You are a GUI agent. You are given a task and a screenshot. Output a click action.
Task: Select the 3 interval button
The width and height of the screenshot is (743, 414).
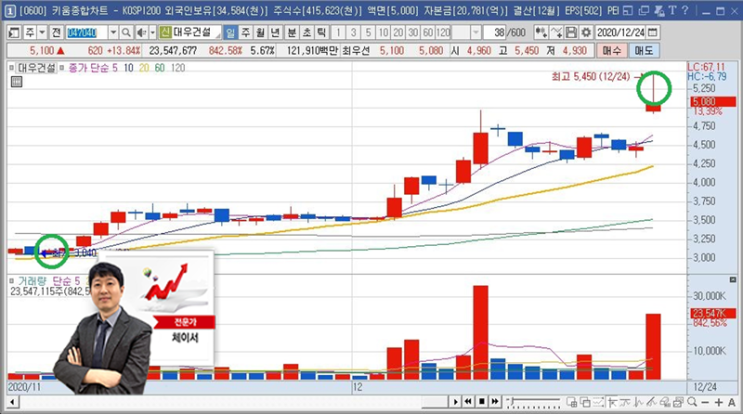pyautogui.click(x=353, y=32)
